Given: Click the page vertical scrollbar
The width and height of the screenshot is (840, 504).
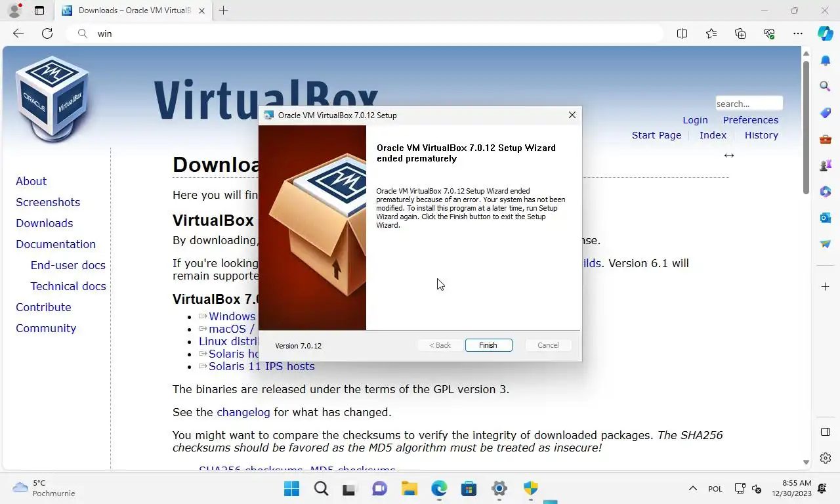Looking at the screenshot, I should [806, 128].
